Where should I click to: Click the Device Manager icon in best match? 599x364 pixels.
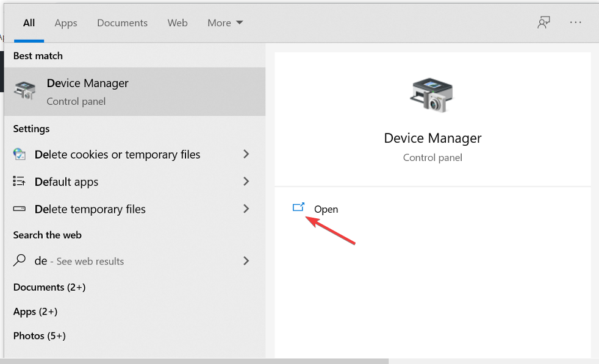[26, 91]
